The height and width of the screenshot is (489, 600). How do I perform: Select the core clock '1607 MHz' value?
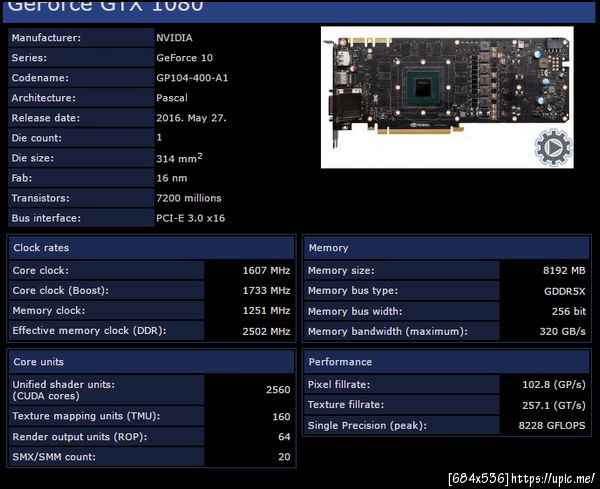point(266,271)
